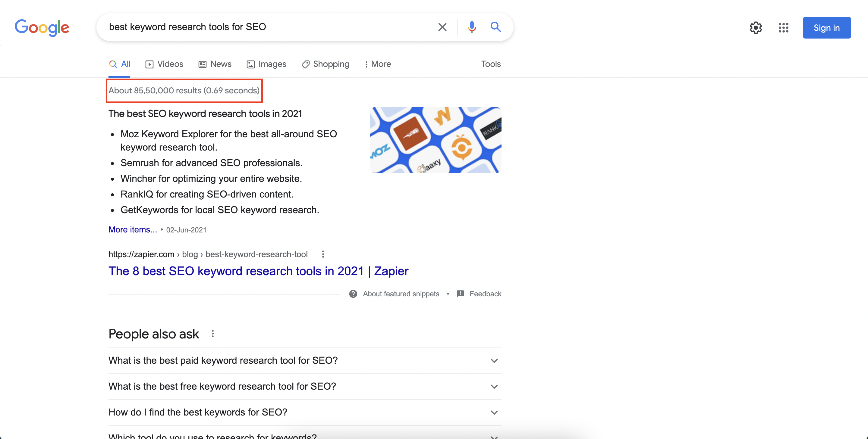
Task: Click the featured snippet tools thumbnail image
Action: click(x=435, y=140)
